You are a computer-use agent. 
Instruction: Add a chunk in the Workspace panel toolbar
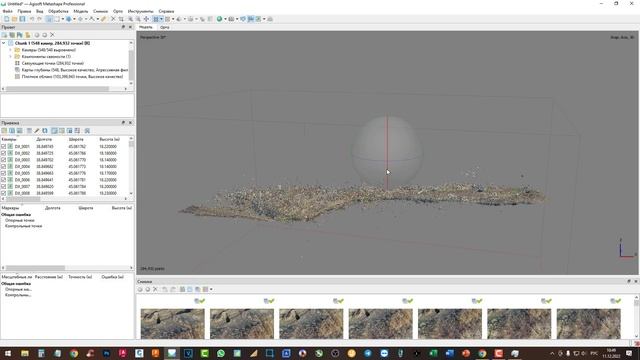click(4, 35)
